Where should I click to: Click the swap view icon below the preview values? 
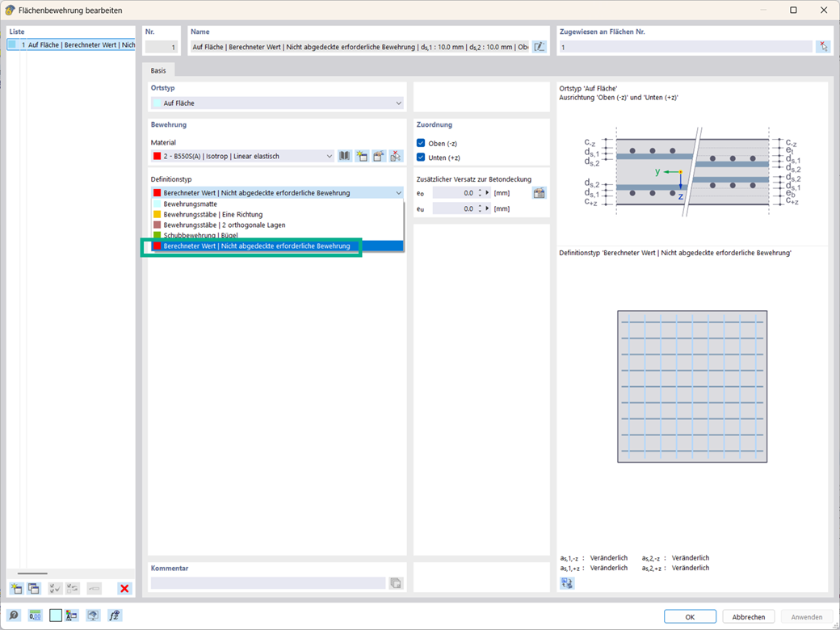click(567, 583)
